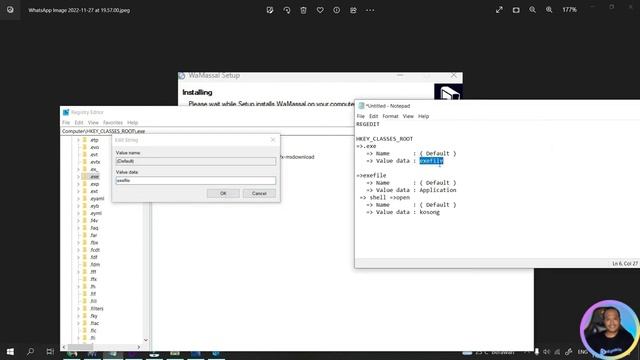Open Registry Editor File menu
Screen dimensions: 640x360
click(x=66, y=122)
